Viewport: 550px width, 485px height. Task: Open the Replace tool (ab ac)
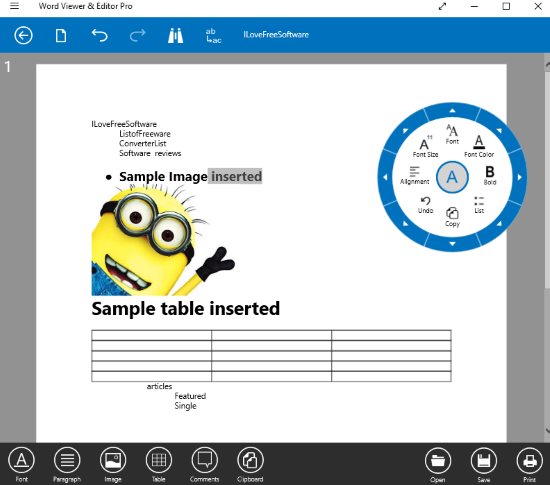tap(213, 35)
